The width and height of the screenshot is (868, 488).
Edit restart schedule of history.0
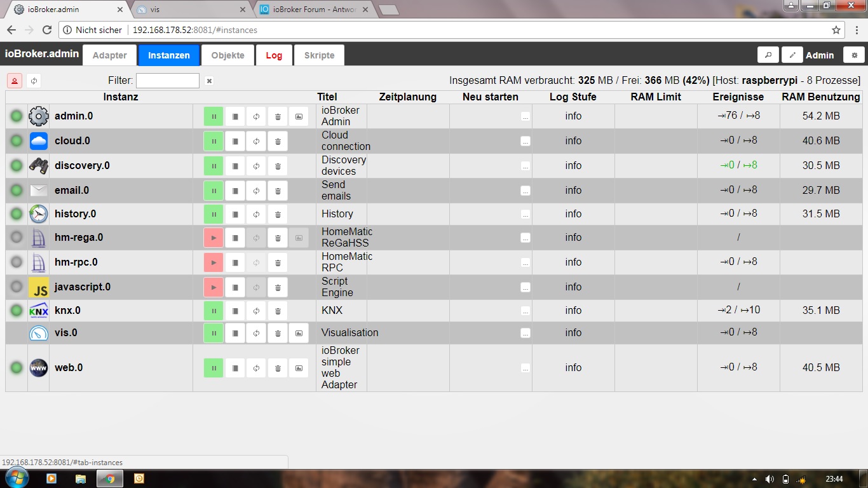(x=525, y=214)
